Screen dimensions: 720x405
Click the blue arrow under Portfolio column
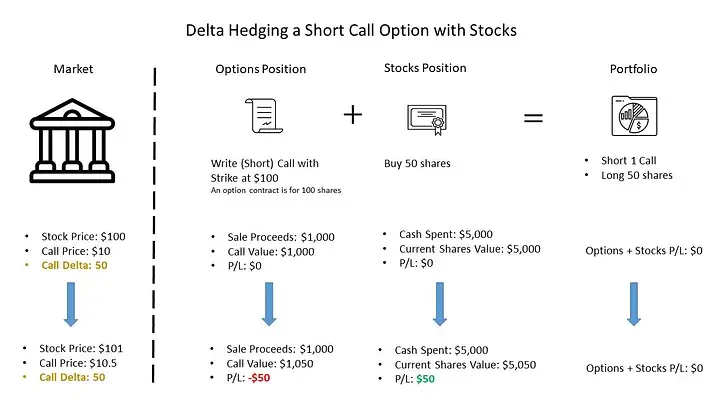(634, 304)
